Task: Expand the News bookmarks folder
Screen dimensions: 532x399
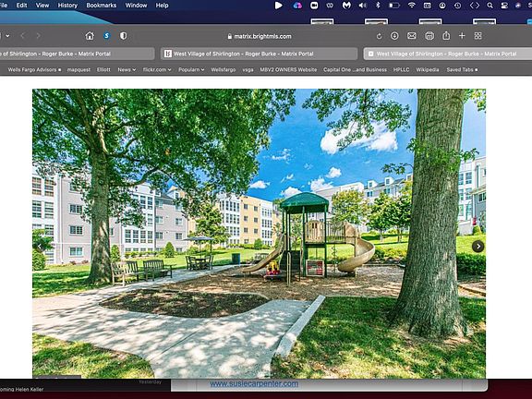Action: click(x=127, y=69)
